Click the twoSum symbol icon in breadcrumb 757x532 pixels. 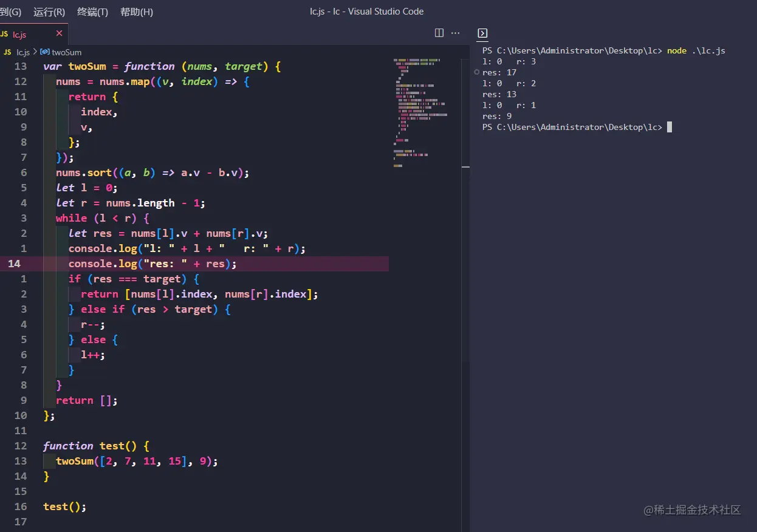coord(44,52)
